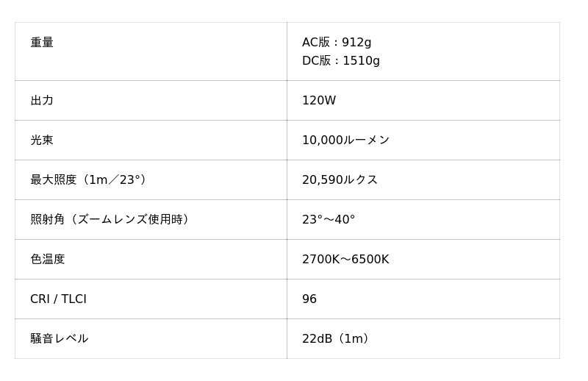Select the 10,000ルーメン value
The width and height of the screenshot is (588, 381).
[x=345, y=140]
